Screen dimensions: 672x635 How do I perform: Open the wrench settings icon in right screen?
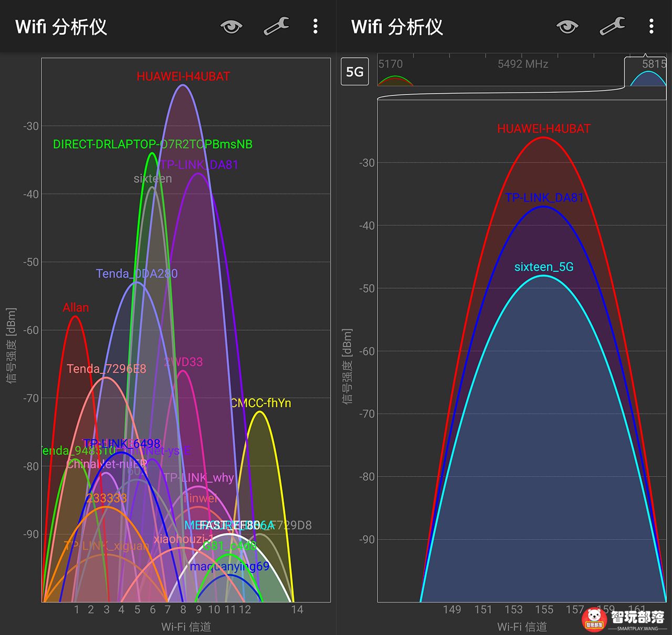point(612,26)
